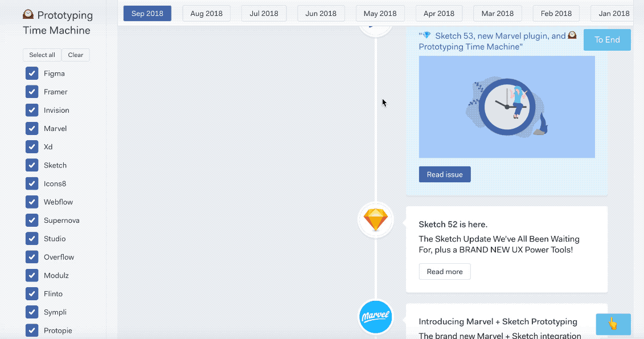Click the Supernova filter label
644x339 pixels.
61,220
